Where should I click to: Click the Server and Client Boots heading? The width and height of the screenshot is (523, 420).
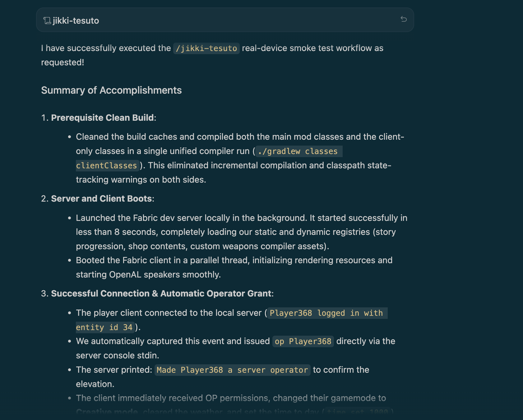(101, 198)
